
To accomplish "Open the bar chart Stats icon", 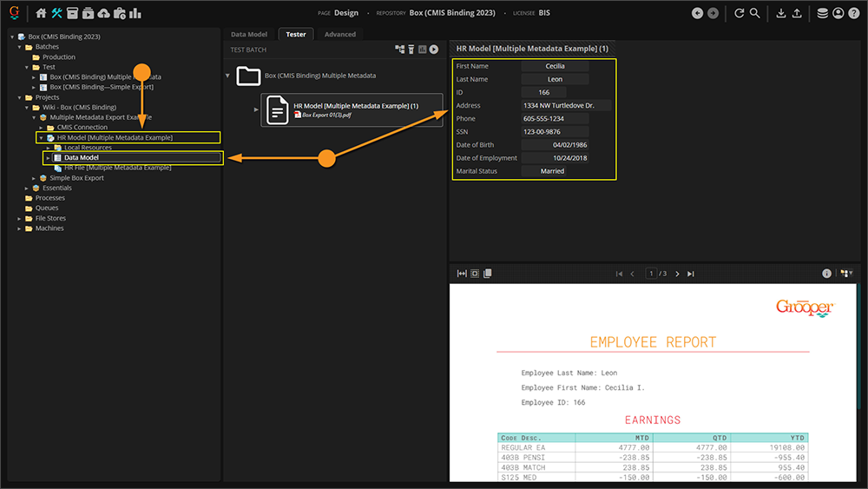I will click(135, 13).
